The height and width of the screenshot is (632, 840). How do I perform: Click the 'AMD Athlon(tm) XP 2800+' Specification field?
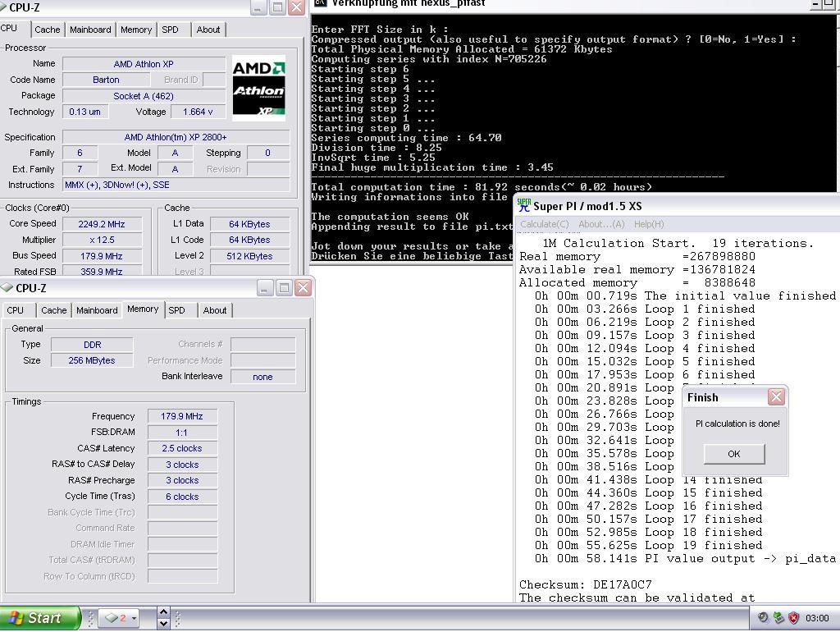(x=176, y=137)
